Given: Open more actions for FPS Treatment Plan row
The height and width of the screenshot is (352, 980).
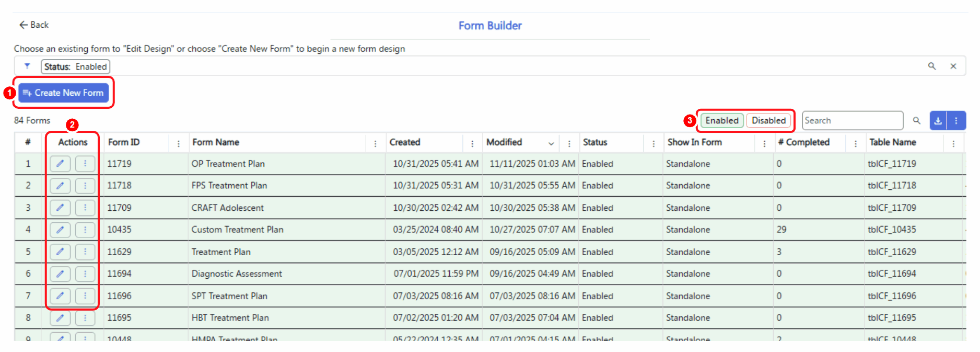Looking at the screenshot, I should coord(85,186).
